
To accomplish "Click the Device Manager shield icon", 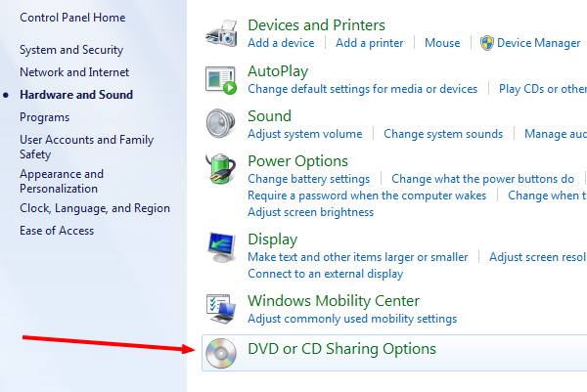I will pyautogui.click(x=487, y=43).
